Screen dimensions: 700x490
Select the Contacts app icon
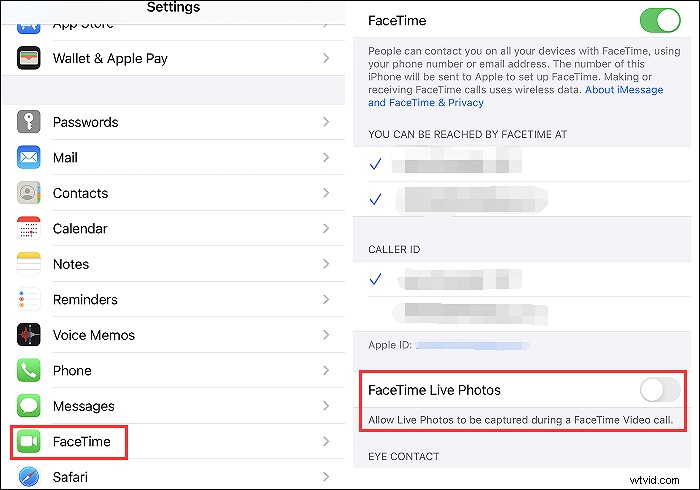tap(29, 193)
